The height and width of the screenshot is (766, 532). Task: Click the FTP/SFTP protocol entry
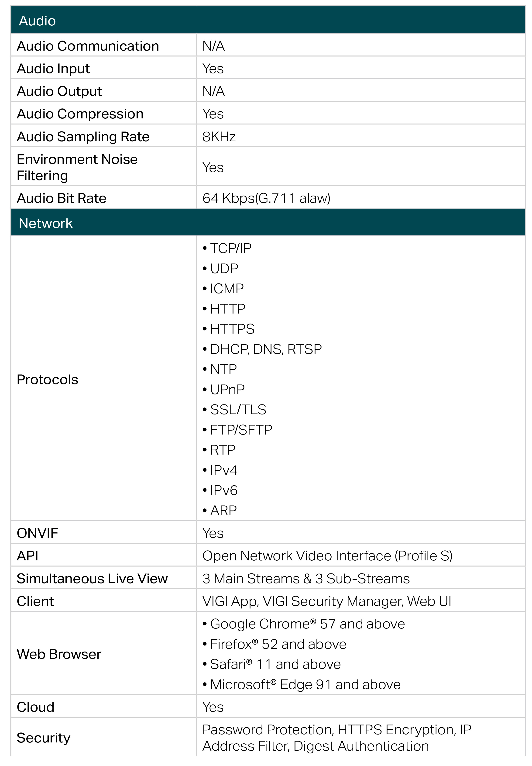[x=241, y=430]
